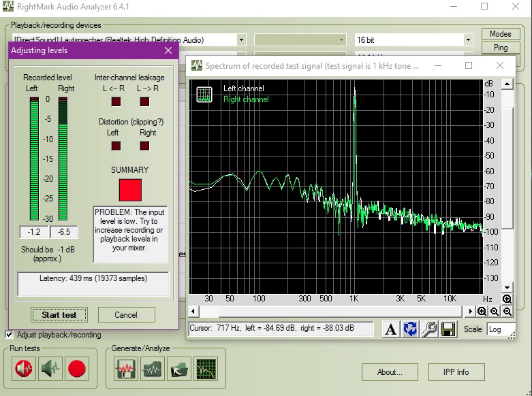Open the About... dialog
The width and height of the screenshot is (532, 396).
coord(390,372)
